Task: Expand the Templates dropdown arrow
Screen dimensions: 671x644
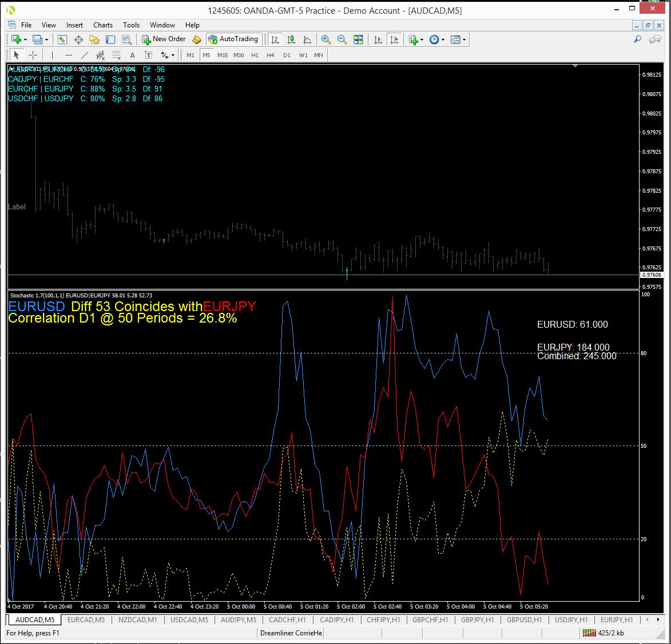Action: pos(464,40)
